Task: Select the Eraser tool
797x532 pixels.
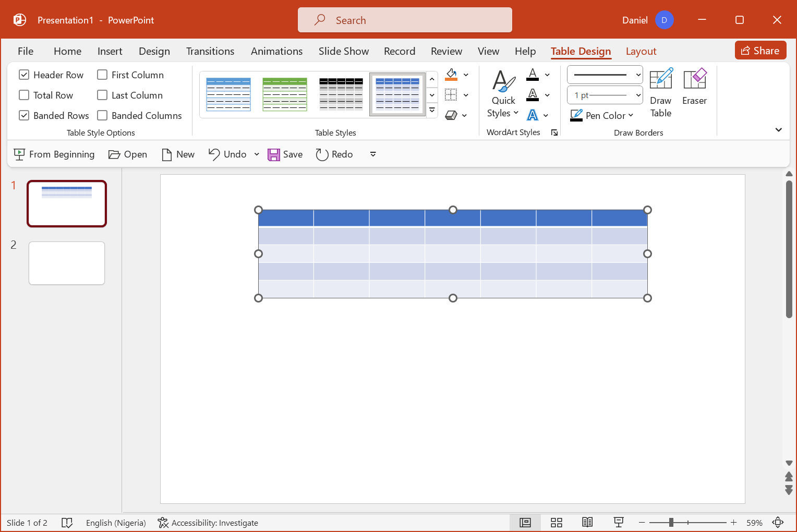Action: [694, 87]
